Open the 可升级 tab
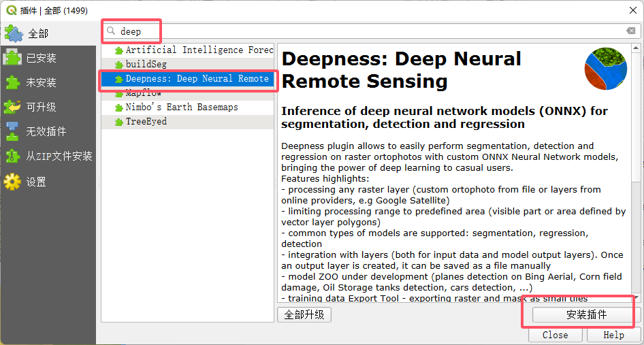Viewport: 644px width, 345px height. tap(48, 108)
